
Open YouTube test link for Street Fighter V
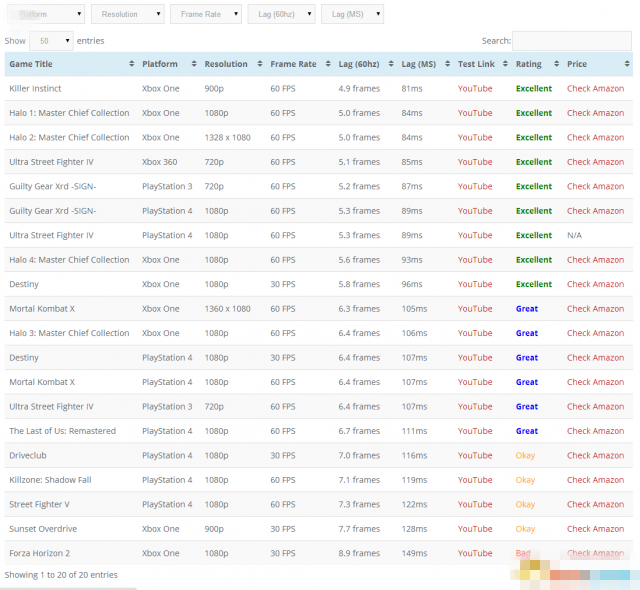point(475,505)
